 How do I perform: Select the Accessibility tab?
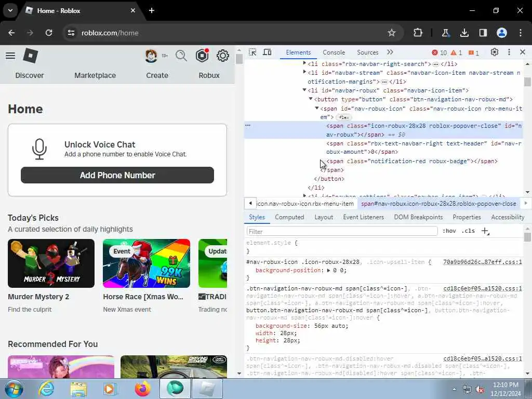tap(508, 217)
